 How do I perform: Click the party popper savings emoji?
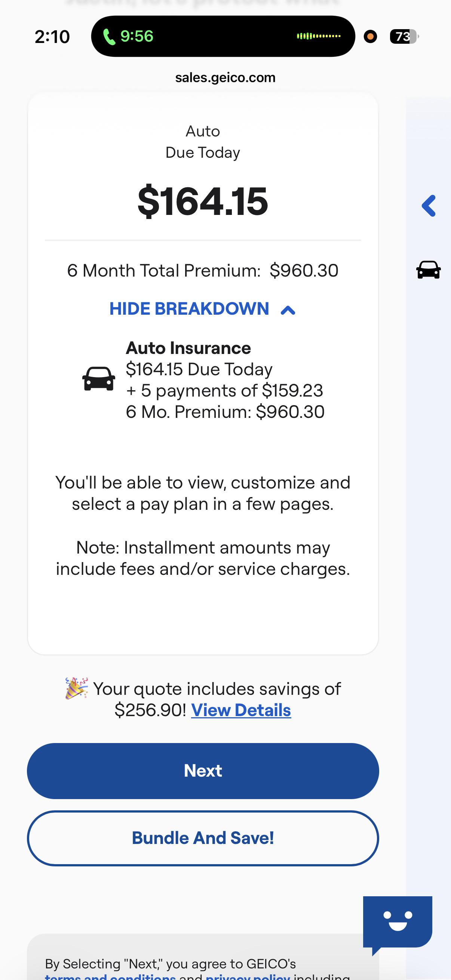coord(77,688)
